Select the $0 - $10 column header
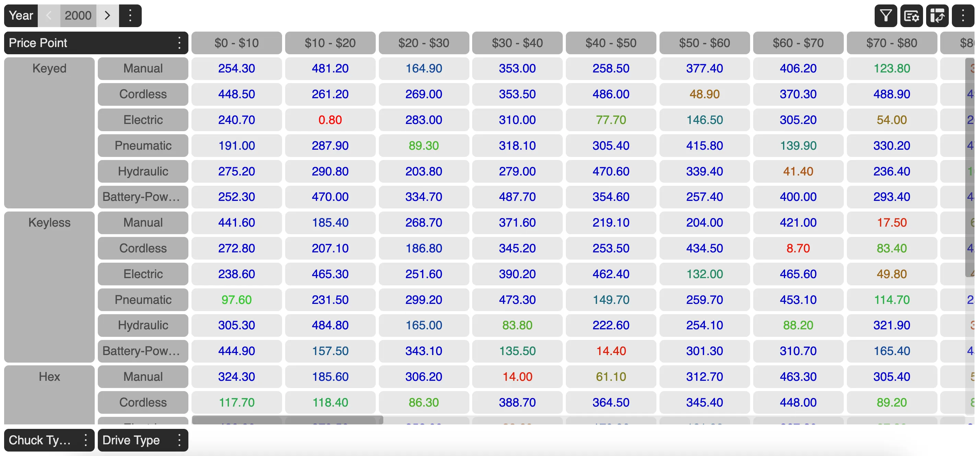The width and height of the screenshot is (980, 456). coord(237,43)
